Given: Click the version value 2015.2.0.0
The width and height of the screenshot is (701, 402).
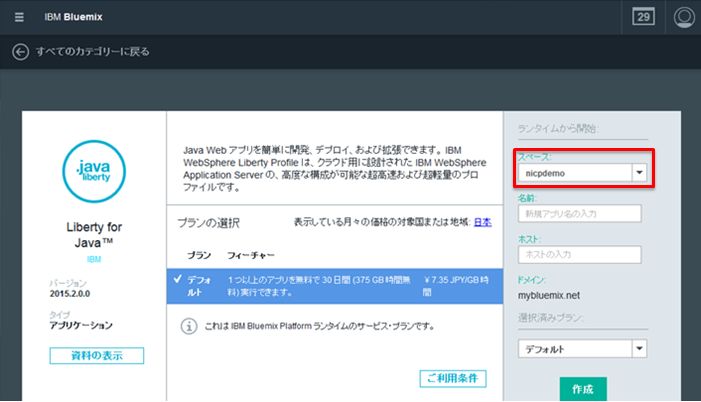Looking at the screenshot, I should 70,294.
